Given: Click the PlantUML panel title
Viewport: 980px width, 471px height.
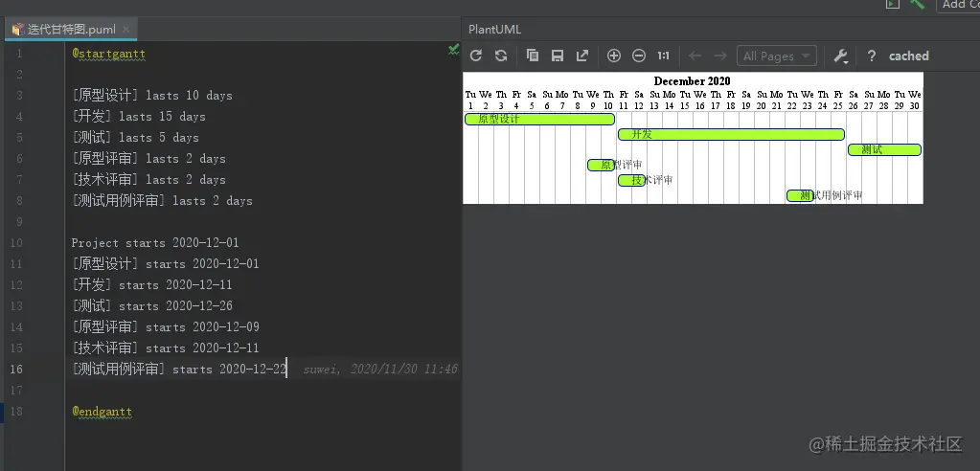Looking at the screenshot, I should tap(494, 30).
